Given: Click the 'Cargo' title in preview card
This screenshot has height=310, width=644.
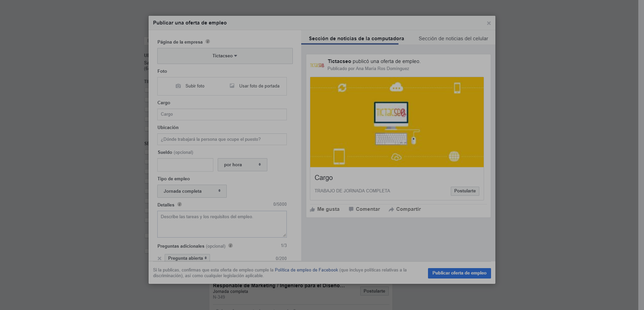Looking at the screenshot, I should (324, 178).
